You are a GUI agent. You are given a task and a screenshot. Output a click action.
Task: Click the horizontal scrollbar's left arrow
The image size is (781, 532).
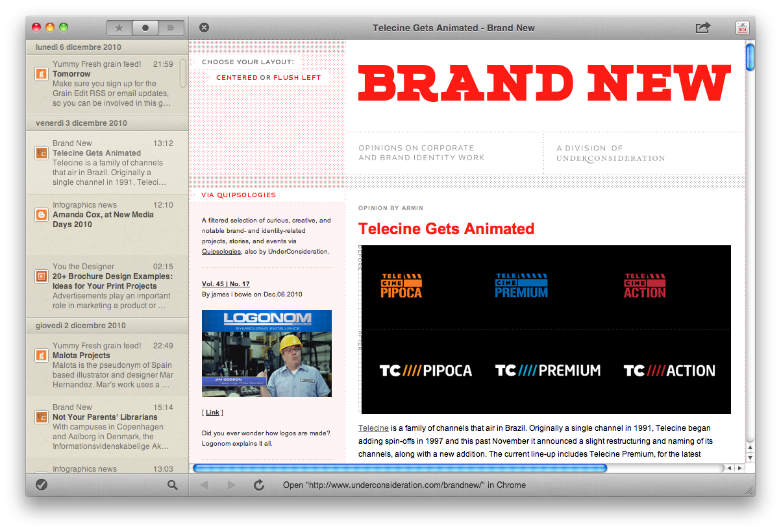[729, 468]
